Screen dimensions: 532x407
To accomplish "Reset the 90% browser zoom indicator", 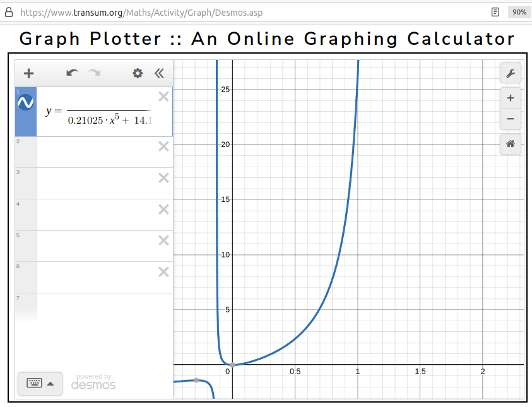I will point(519,12).
